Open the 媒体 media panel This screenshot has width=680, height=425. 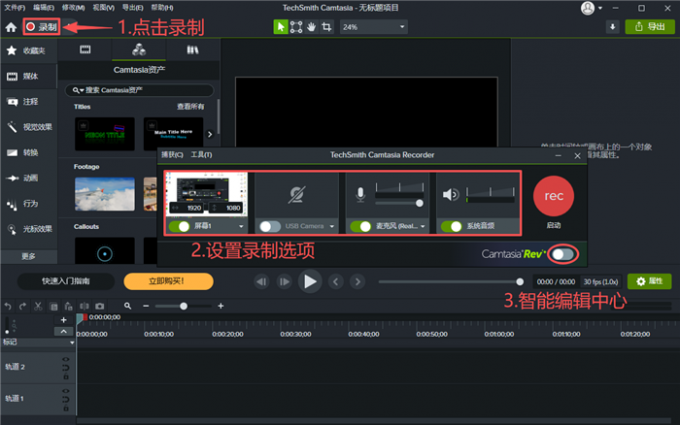coord(28,76)
